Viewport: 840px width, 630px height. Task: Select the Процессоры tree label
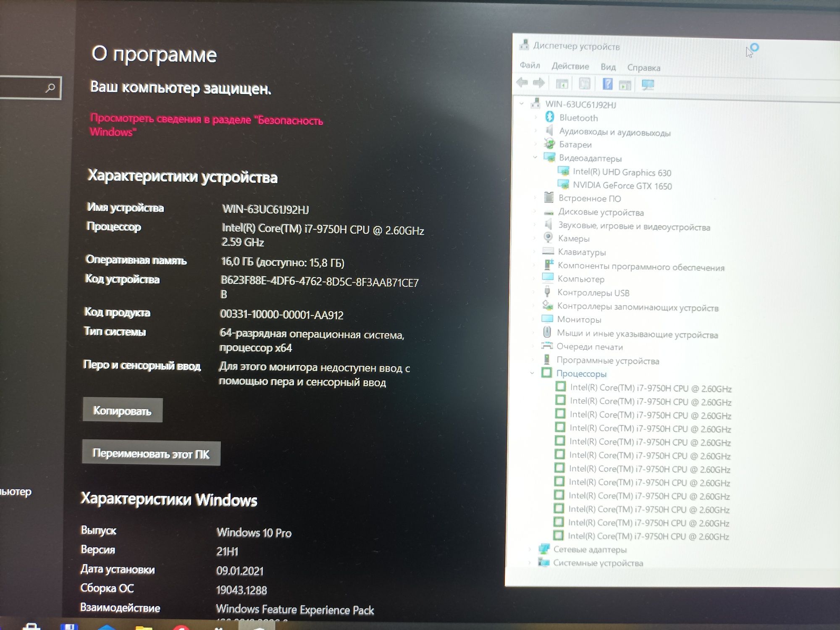point(581,373)
